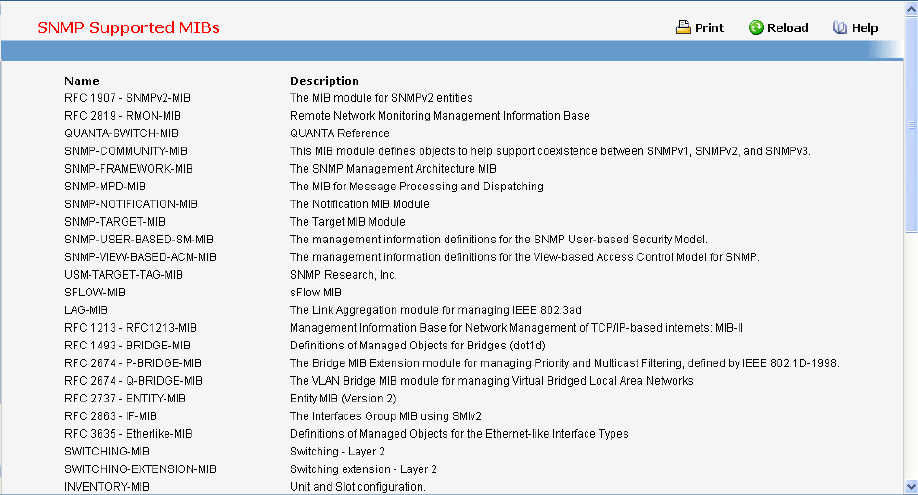Click 'SNMP Research, Inc.' description
Image resolution: width=918 pixels, height=495 pixels.
[x=343, y=274]
